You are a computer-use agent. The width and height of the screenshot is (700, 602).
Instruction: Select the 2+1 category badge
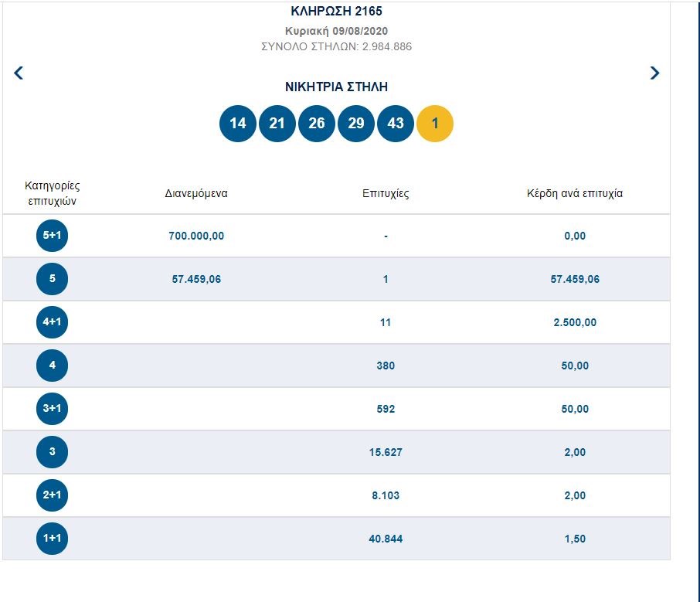click(x=52, y=495)
